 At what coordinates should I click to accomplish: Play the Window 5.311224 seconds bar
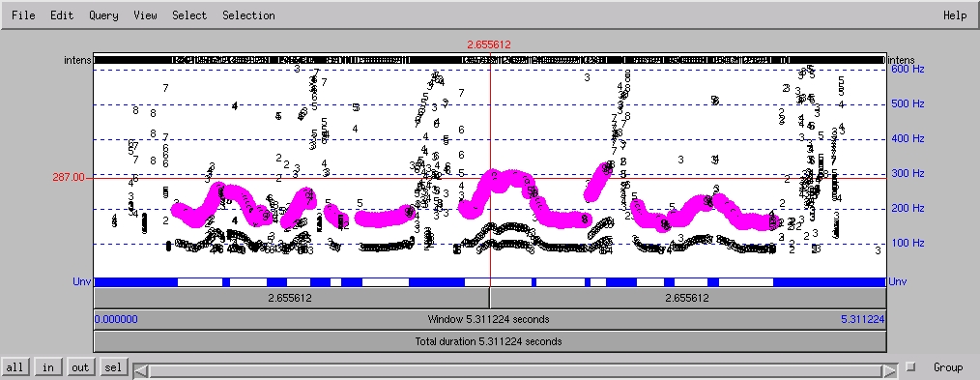click(x=489, y=319)
